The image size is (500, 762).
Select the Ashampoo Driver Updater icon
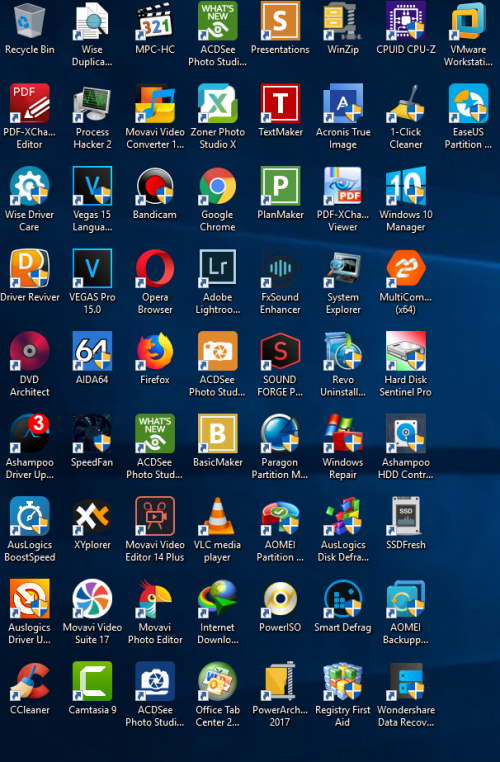30,433
